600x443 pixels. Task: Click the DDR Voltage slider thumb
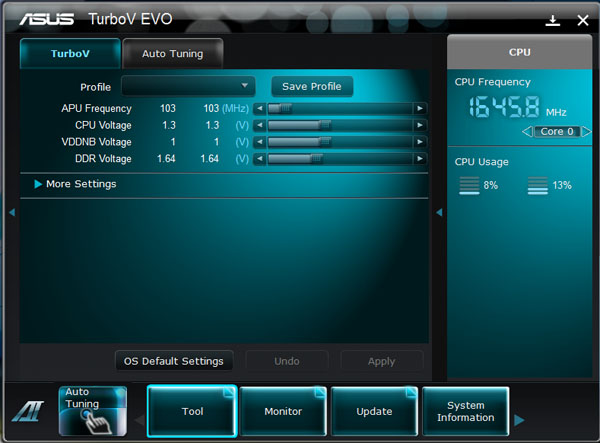(x=316, y=158)
